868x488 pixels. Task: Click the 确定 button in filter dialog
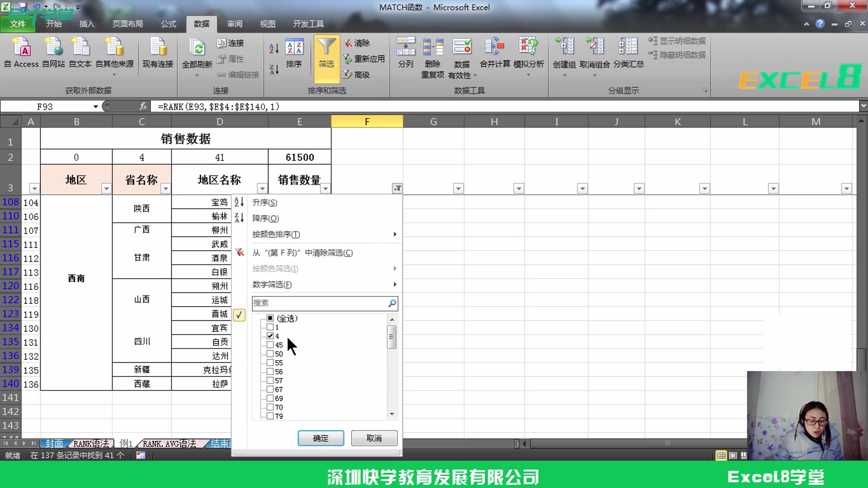point(321,438)
